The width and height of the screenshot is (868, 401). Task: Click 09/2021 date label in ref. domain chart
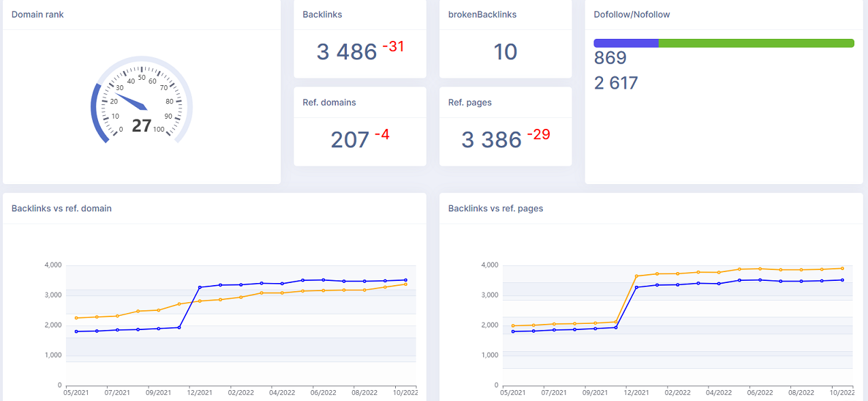click(x=158, y=393)
